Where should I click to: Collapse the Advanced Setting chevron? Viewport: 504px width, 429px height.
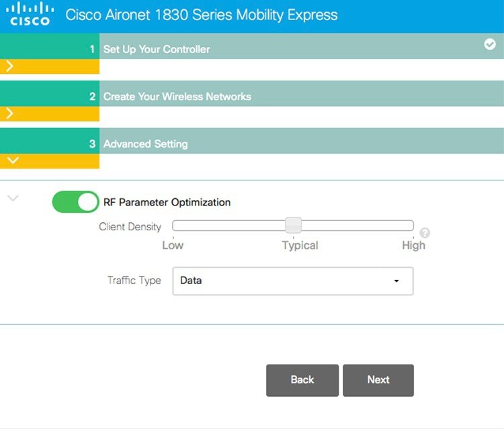click(12, 161)
